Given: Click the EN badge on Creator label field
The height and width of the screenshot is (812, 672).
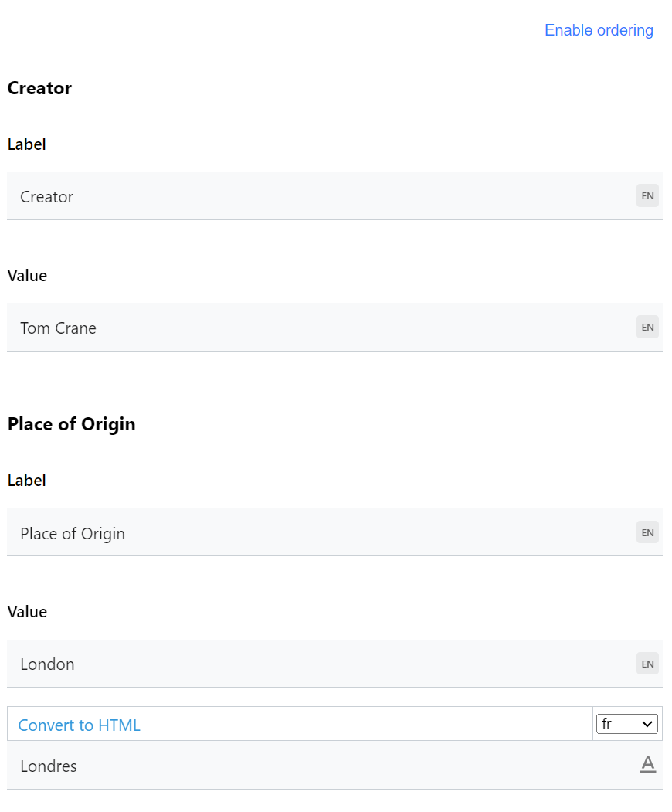Looking at the screenshot, I should (x=647, y=196).
